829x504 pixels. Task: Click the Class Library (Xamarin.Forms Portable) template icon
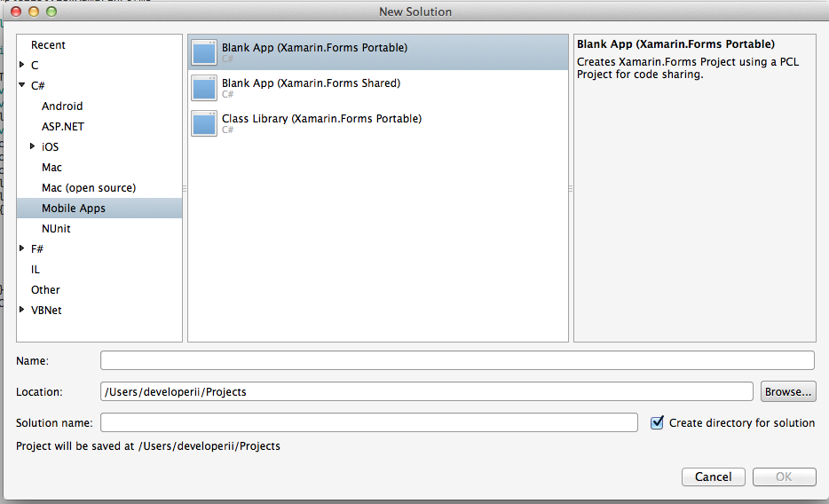204,123
